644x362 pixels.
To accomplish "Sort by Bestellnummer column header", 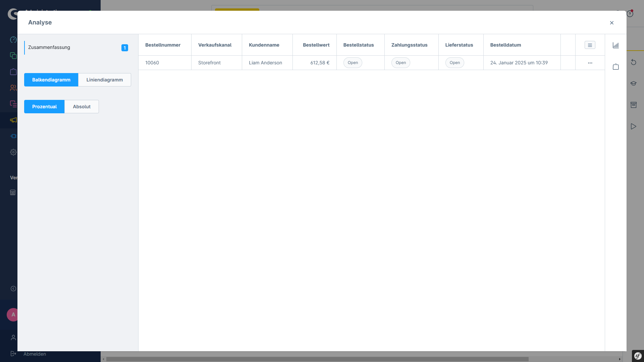I will point(163,45).
